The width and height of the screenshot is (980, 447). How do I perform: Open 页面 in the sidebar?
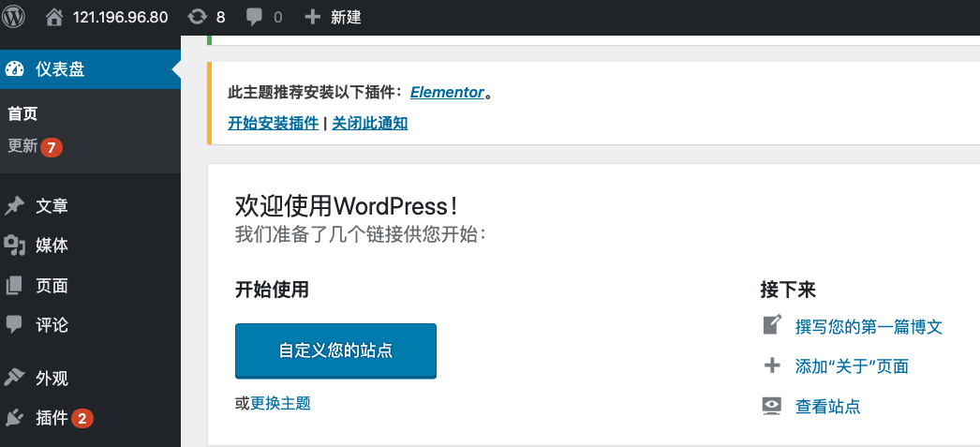[x=52, y=287]
